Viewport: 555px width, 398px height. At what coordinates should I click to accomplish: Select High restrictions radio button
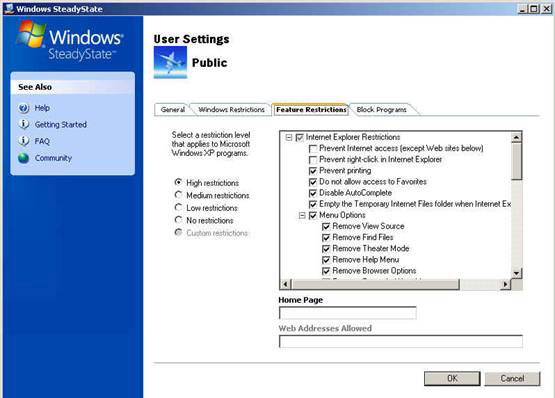pyautogui.click(x=178, y=182)
